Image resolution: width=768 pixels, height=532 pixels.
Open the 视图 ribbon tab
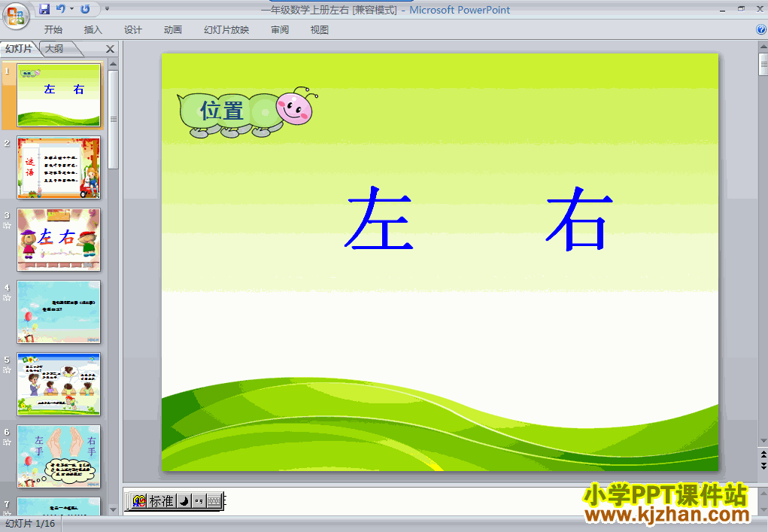(x=320, y=30)
